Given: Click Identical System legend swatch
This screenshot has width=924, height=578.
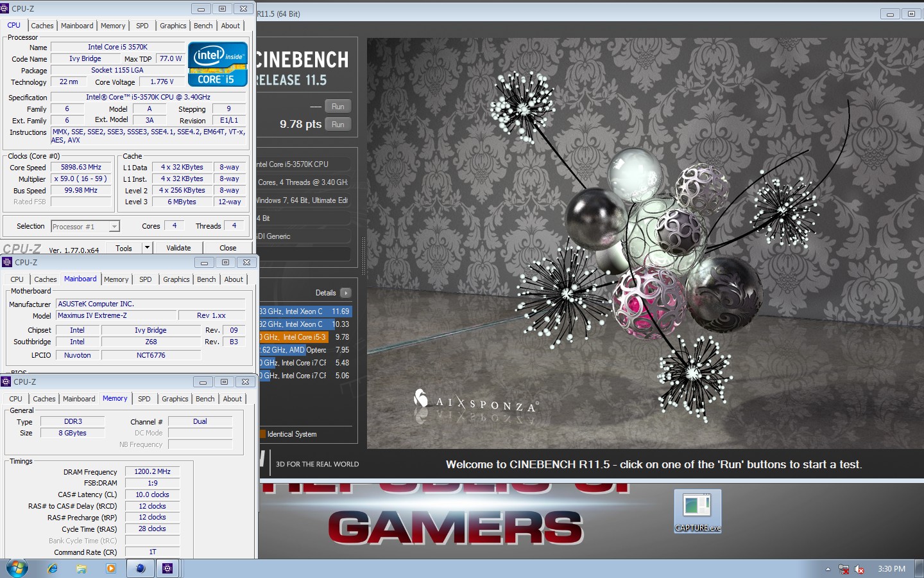Looking at the screenshot, I should pyautogui.click(x=263, y=434).
